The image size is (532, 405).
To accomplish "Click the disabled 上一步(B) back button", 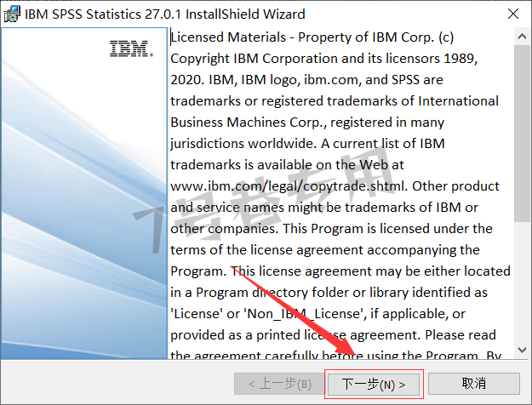I will click(279, 384).
